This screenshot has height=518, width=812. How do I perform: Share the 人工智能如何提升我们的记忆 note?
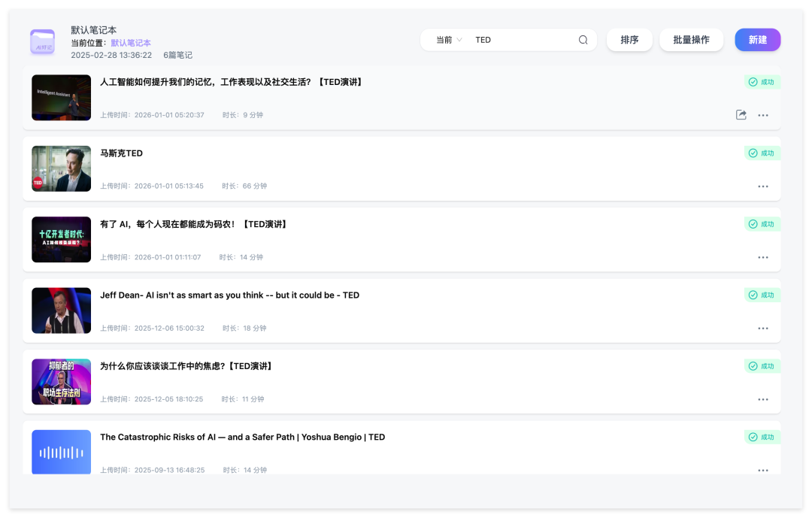tap(741, 115)
